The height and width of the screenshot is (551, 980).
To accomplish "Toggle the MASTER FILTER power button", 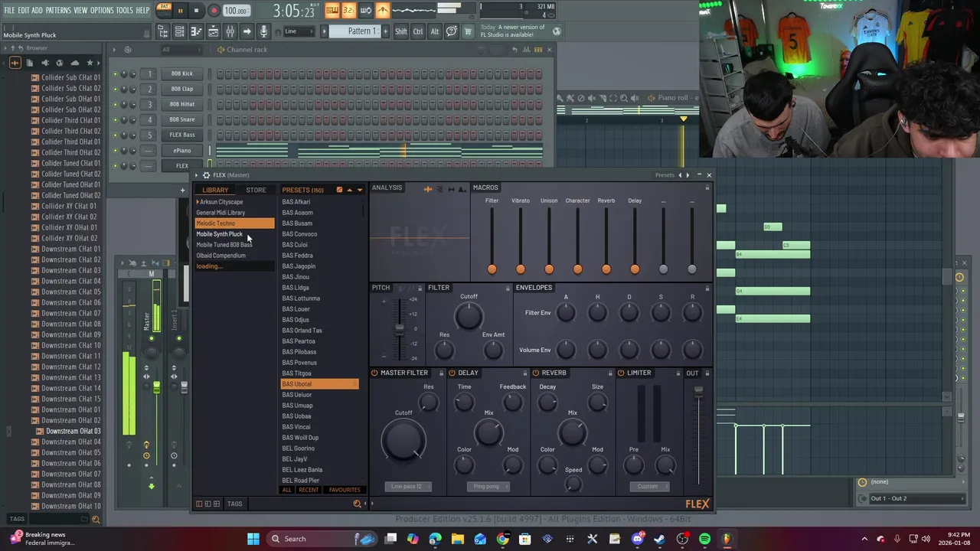I will (374, 373).
